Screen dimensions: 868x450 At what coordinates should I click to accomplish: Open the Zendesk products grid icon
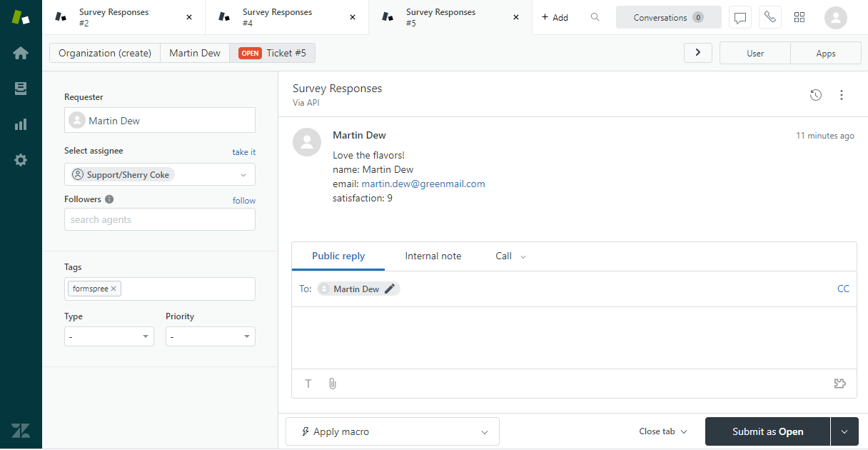(799, 17)
